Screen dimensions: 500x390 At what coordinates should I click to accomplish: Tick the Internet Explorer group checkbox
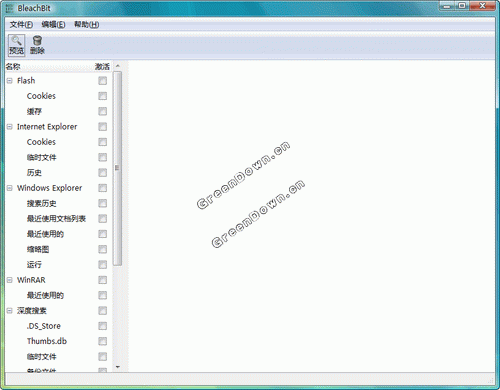tap(103, 127)
